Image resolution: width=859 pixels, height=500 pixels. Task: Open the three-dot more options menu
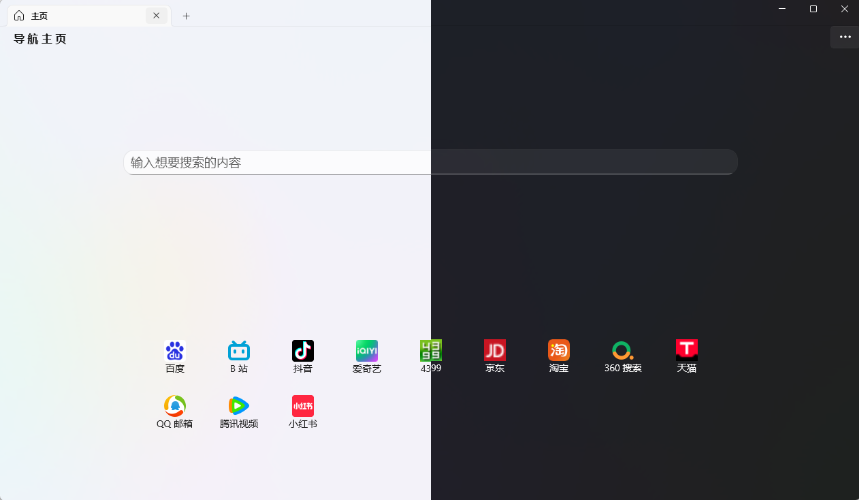845,37
